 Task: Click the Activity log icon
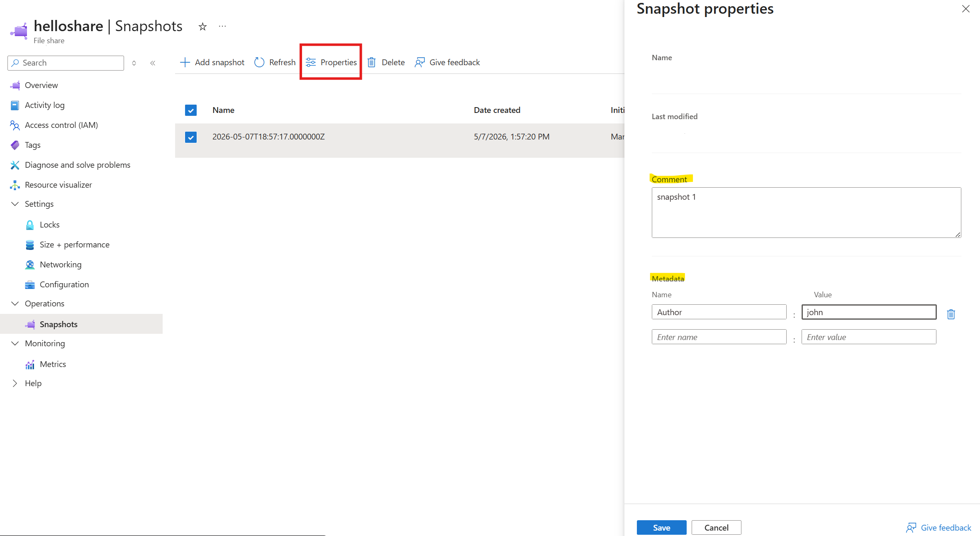click(x=15, y=105)
